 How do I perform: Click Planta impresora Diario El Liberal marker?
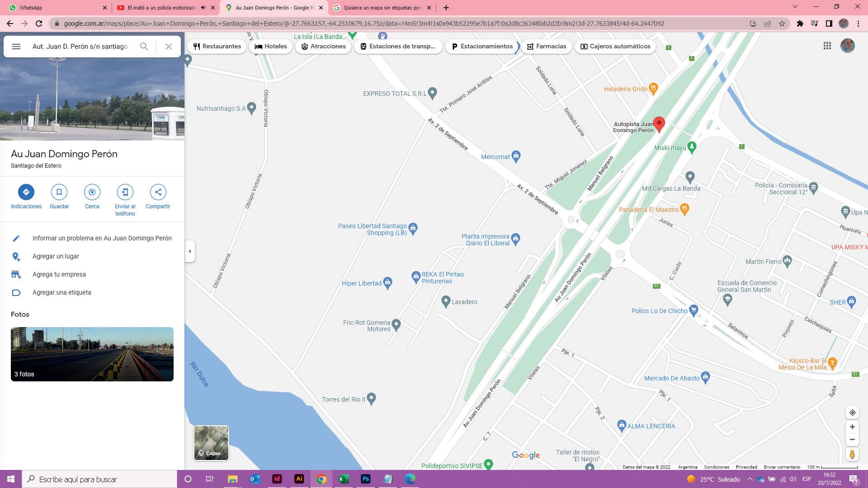pos(515,238)
